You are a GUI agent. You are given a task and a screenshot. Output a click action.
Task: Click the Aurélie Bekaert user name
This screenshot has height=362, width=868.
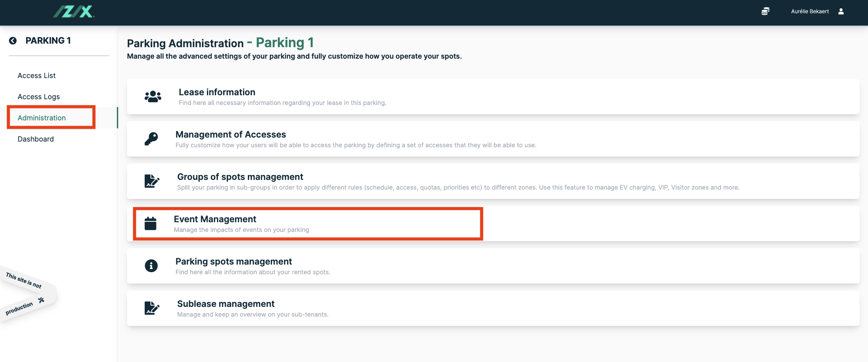[x=810, y=11]
